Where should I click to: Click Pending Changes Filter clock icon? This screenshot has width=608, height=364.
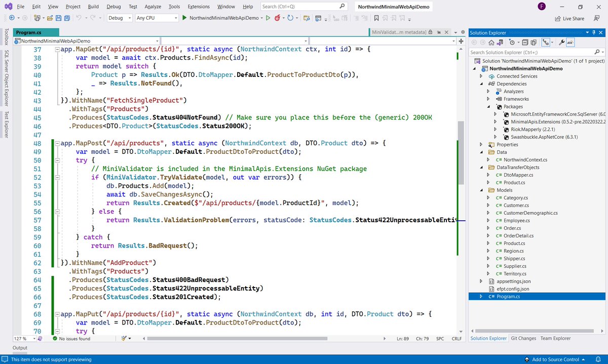point(513,43)
